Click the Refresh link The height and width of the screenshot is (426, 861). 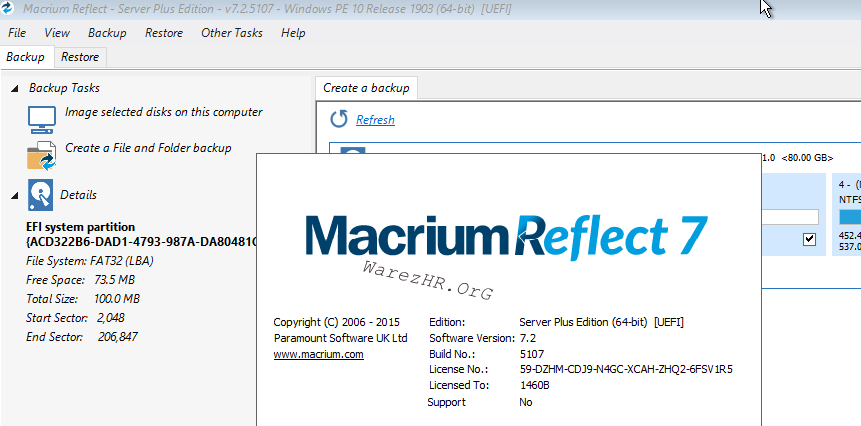tap(375, 120)
